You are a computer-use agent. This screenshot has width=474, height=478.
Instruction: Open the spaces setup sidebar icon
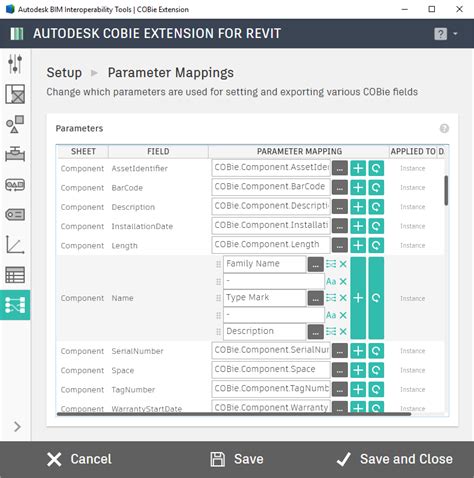[15, 94]
